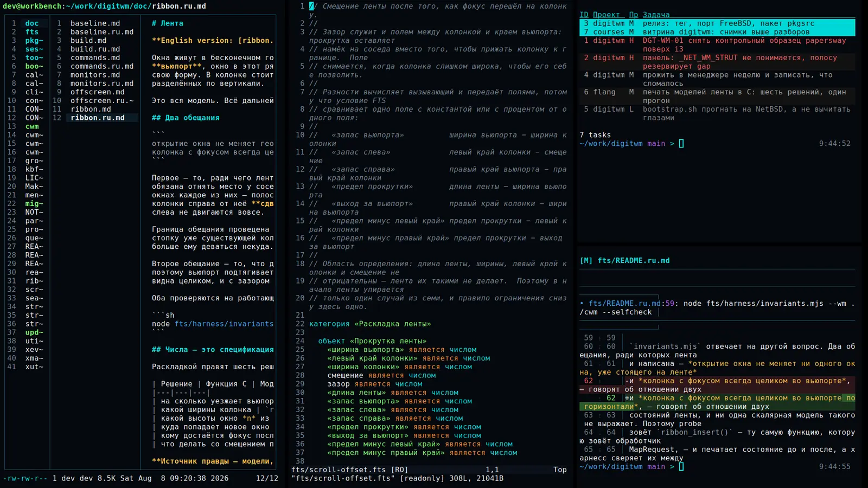The height and width of the screenshot is (488, 868).
Task: Select the NOT~ entry in ranger
Action: (x=34, y=213)
